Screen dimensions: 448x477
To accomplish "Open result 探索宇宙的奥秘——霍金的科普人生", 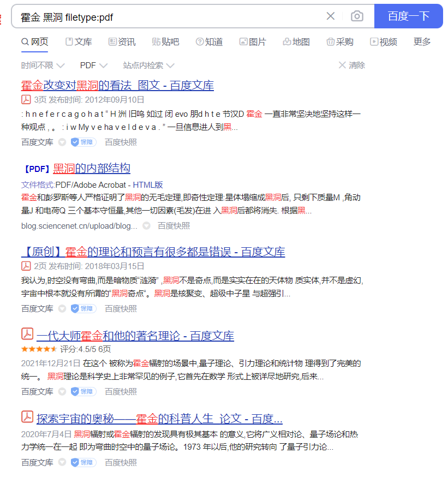I will click(x=160, y=419).
